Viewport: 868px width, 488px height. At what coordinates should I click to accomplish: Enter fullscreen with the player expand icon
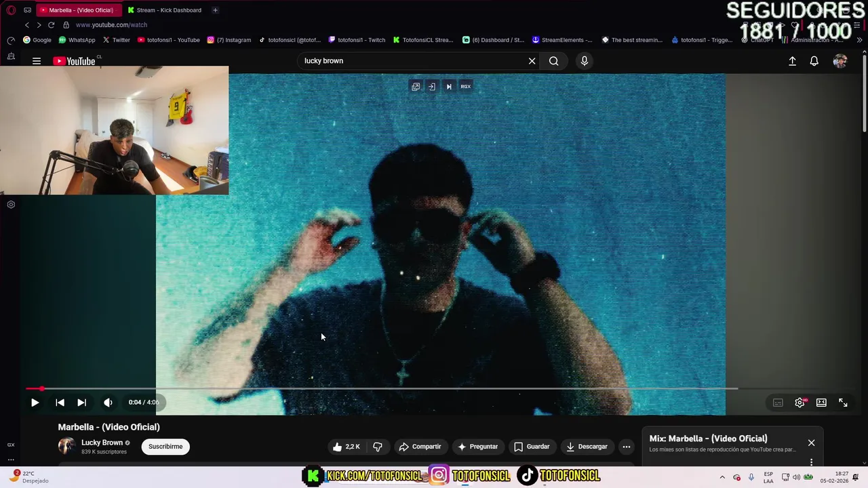pos(843,403)
